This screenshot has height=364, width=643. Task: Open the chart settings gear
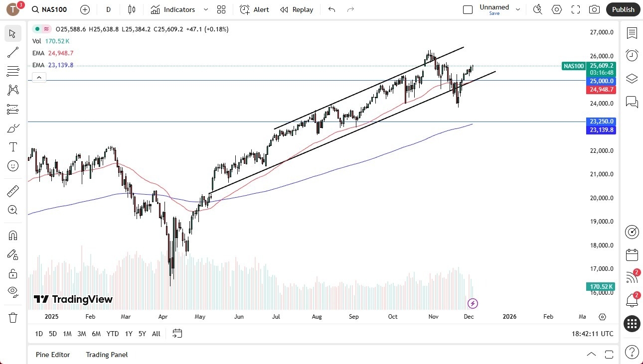[x=557, y=9]
